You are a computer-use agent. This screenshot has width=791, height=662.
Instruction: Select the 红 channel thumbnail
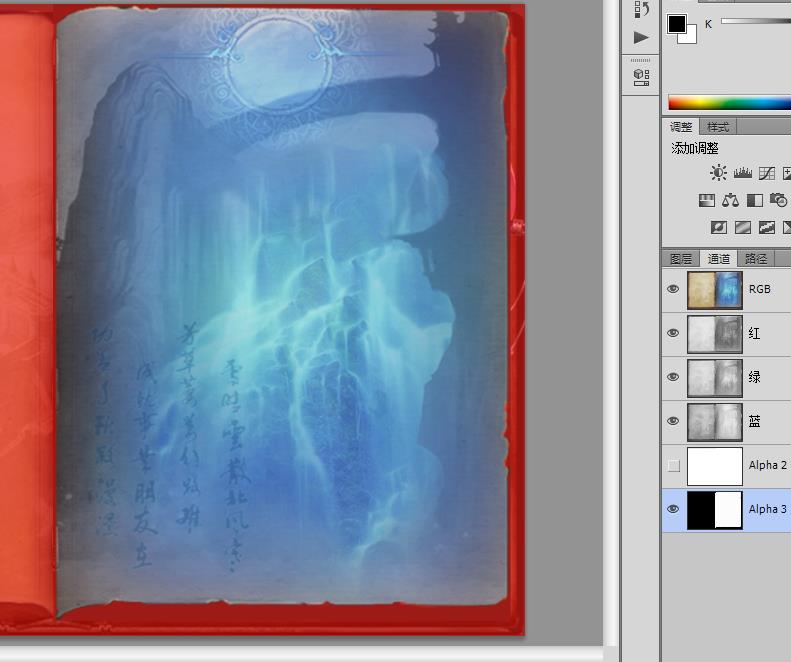pos(715,334)
